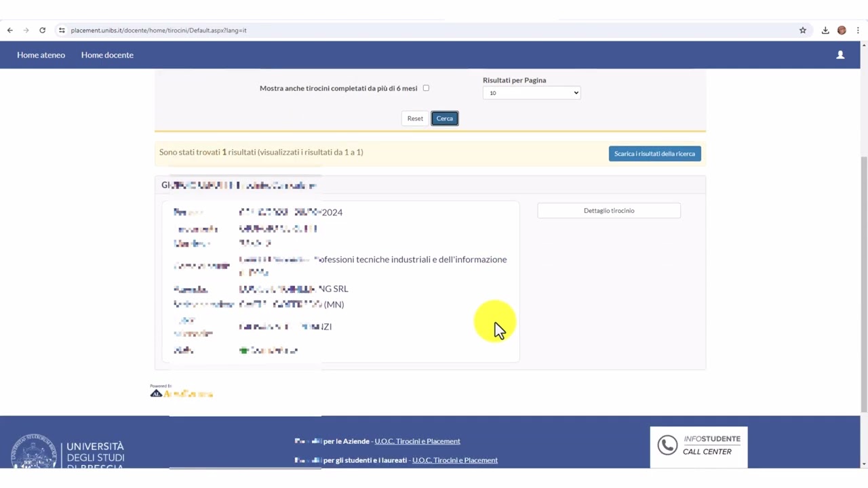Open the Chrome profile avatar
The height and width of the screenshot is (488, 868).
point(842,30)
